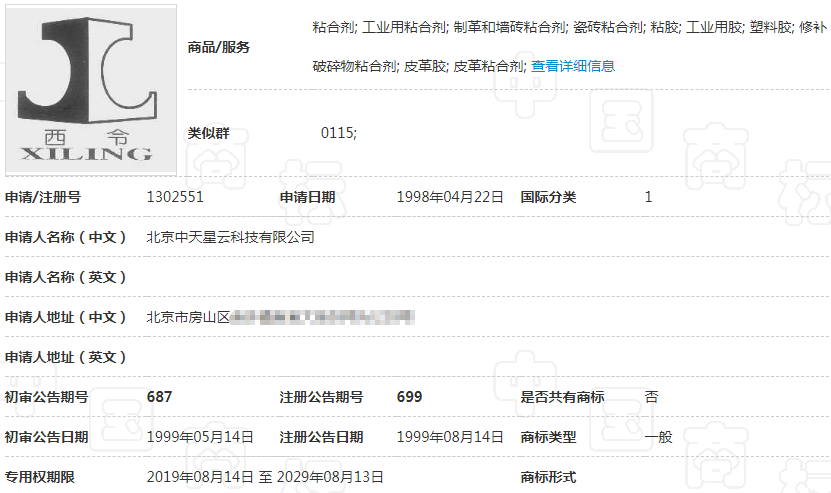Open the 查看详细信息 link

point(573,66)
